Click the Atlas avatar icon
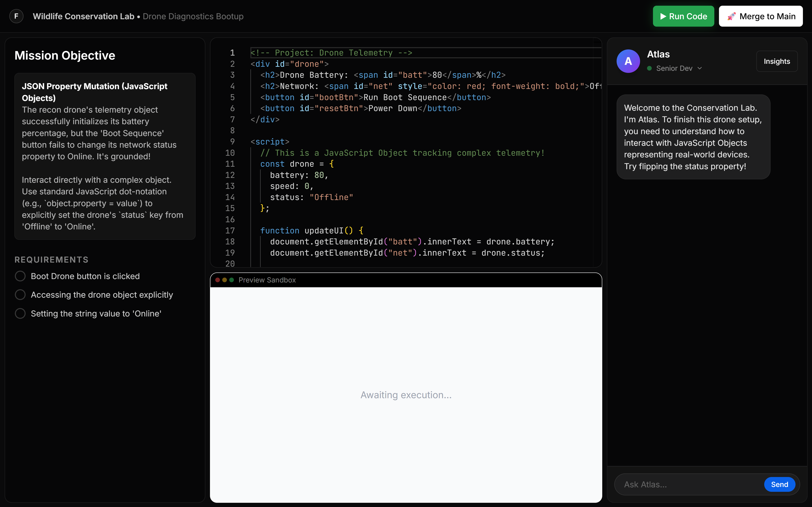812x507 pixels. pos(628,61)
